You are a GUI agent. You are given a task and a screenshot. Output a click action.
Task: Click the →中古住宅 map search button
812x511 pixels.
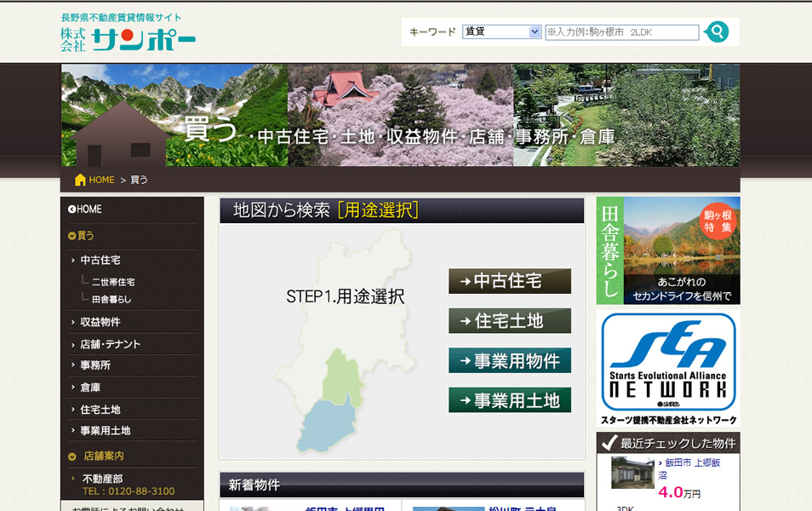point(510,281)
